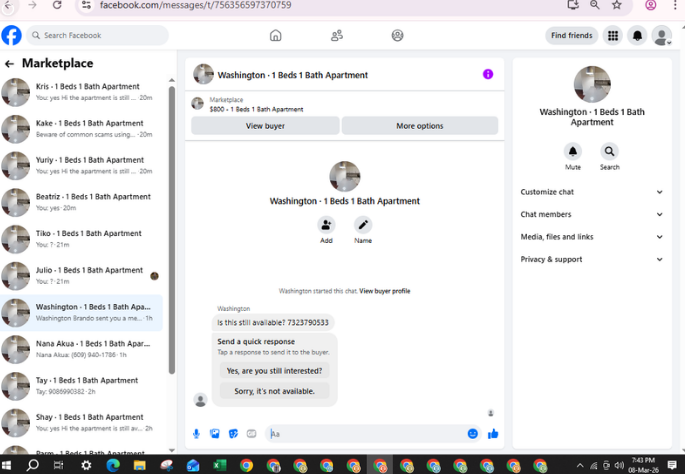Mute conversation with bell icon
685x474 pixels.
tap(573, 152)
